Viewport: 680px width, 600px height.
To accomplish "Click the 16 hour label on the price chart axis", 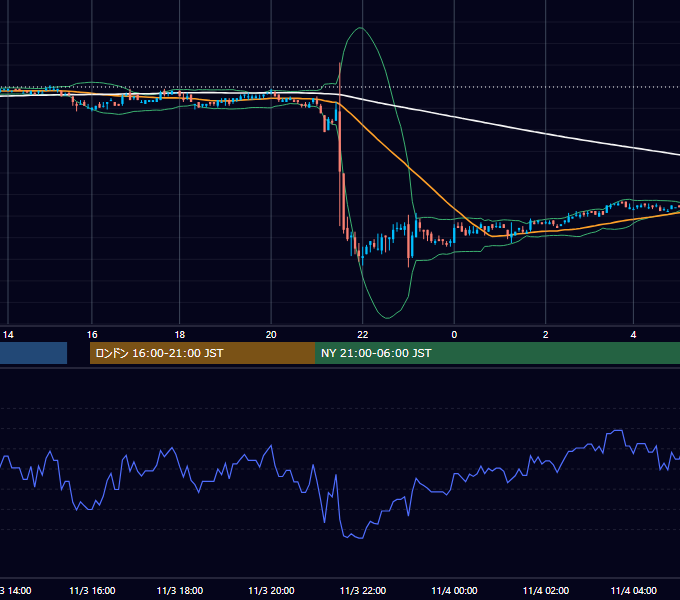I will [x=92, y=335].
